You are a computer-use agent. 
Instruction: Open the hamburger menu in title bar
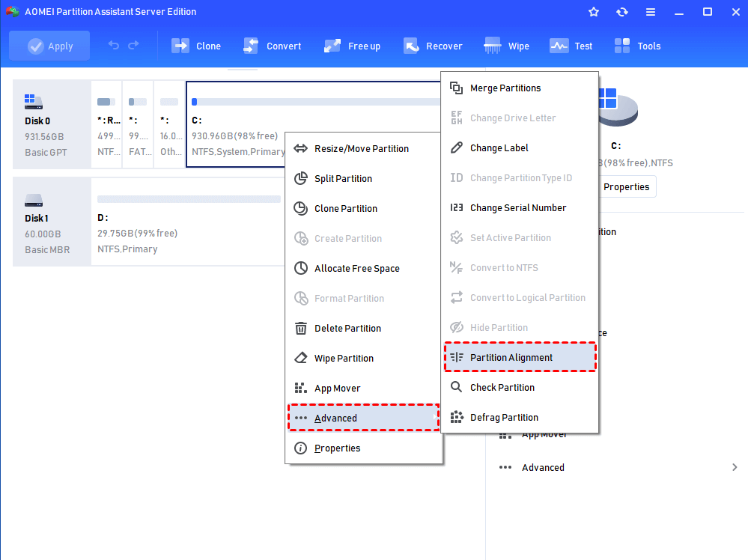click(x=651, y=12)
